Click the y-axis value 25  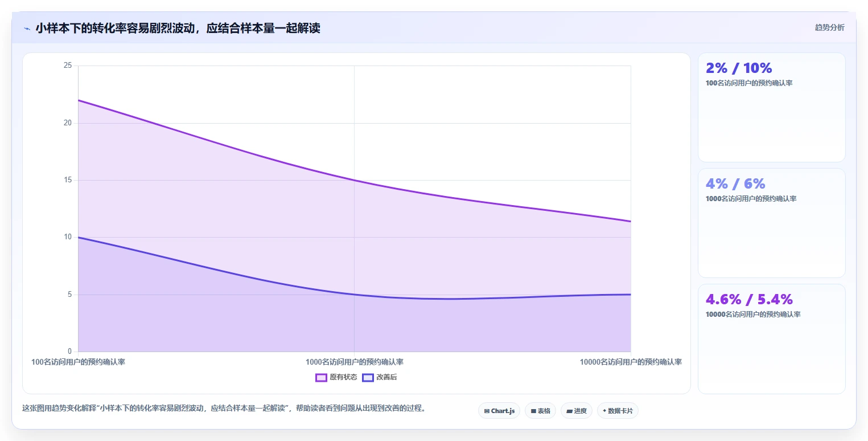click(x=68, y=66)
